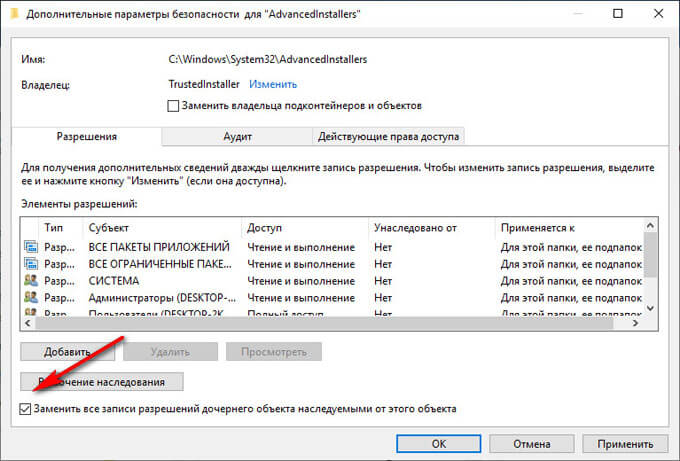The height and width of the screenshot is (461, 680).
Task: Close the security settings window
Action: coord(658,13)
